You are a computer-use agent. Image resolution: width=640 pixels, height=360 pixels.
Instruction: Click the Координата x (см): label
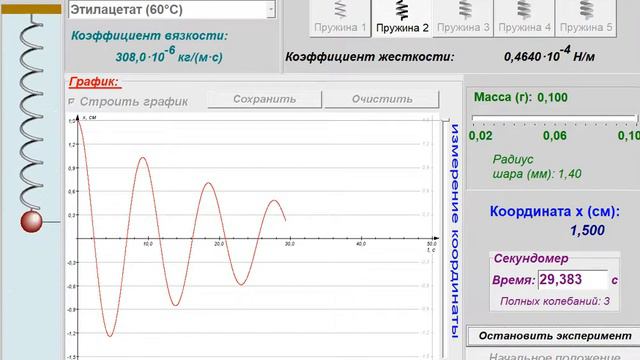(x=554, y=211)
